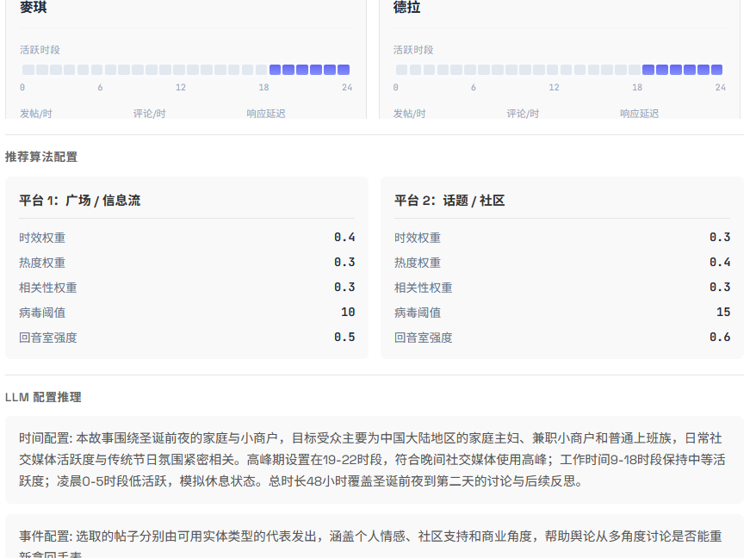
Task: Click the first highlighted block in 麥琪's activity heatmap
Action: coord(276,69)
